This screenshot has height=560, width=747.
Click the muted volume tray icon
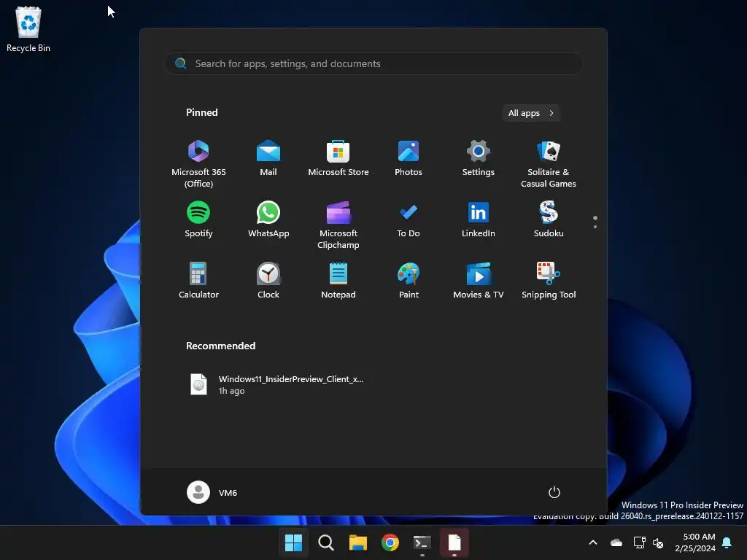pyautogui.click(x=658, y=542)
